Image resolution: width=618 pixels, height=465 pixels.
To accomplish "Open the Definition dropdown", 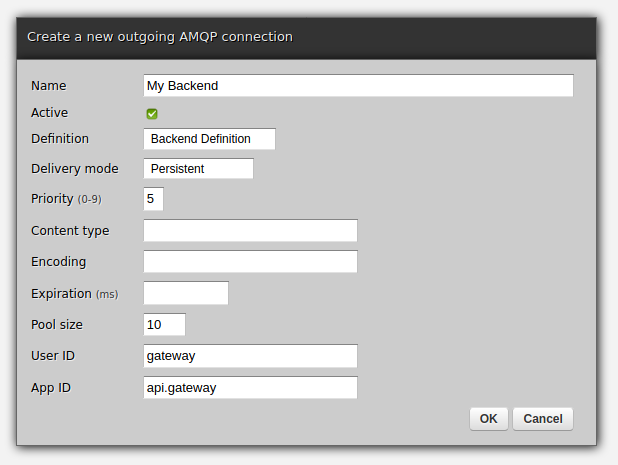I will [209, 139].
